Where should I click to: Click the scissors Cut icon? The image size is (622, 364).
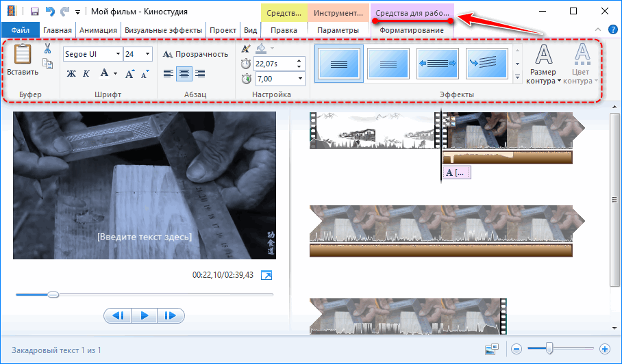(x=47, y=49)
